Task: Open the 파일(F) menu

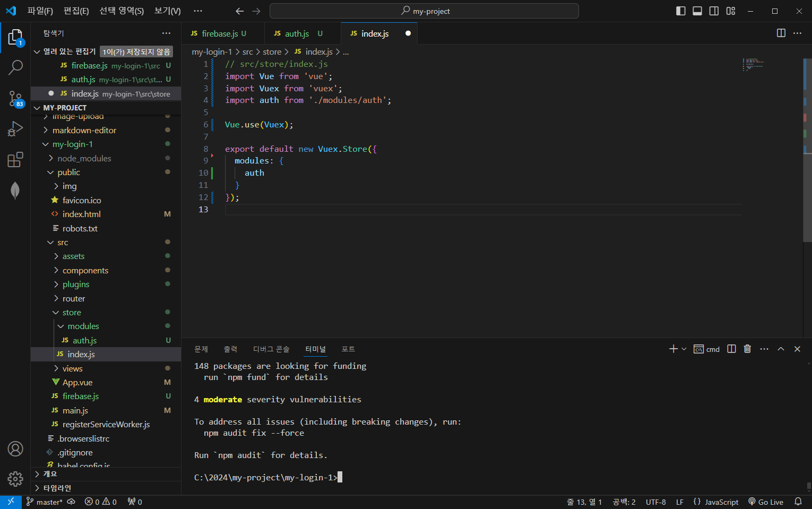Action: click(x=40, y=11)
